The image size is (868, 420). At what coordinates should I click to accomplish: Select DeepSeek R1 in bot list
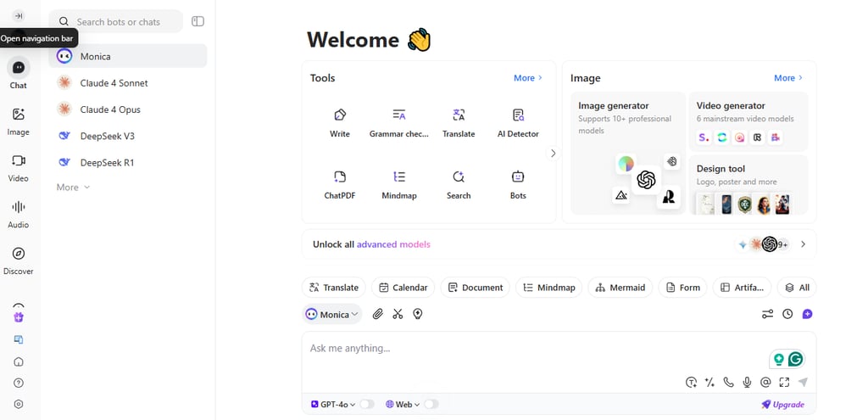point(128,162)
